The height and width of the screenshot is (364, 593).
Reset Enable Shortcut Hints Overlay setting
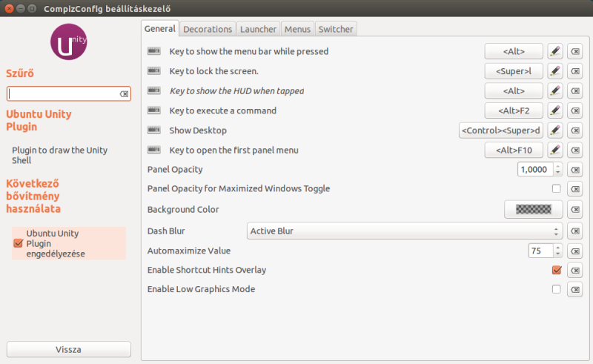pyautogui.click(x=575, y=270)
